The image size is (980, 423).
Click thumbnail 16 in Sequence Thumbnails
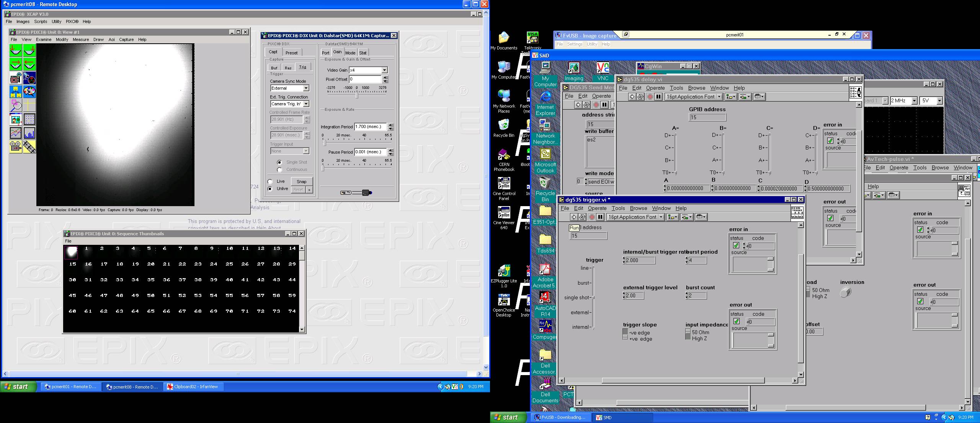pyautogui.click(x=88, y=266)
